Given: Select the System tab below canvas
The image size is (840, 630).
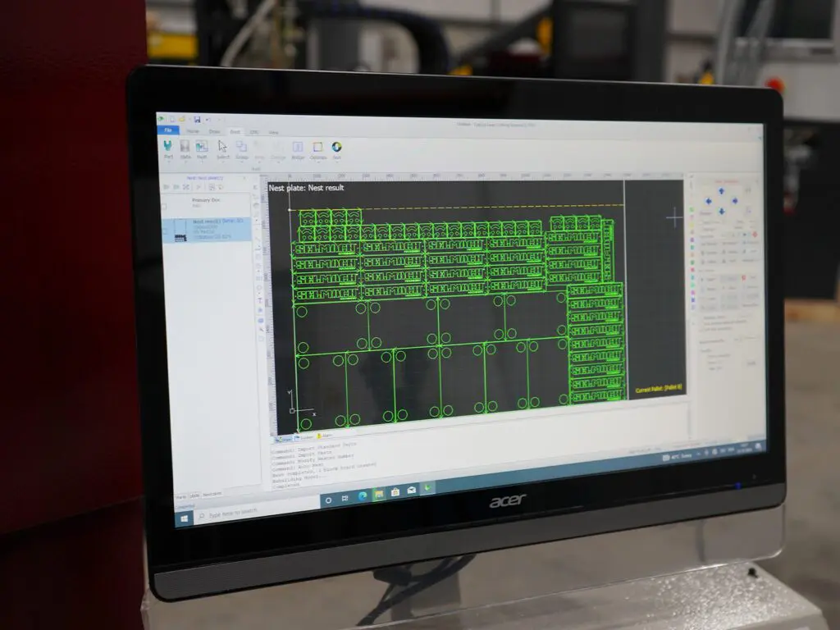Looking at the screenshot, I should [304, 438].
